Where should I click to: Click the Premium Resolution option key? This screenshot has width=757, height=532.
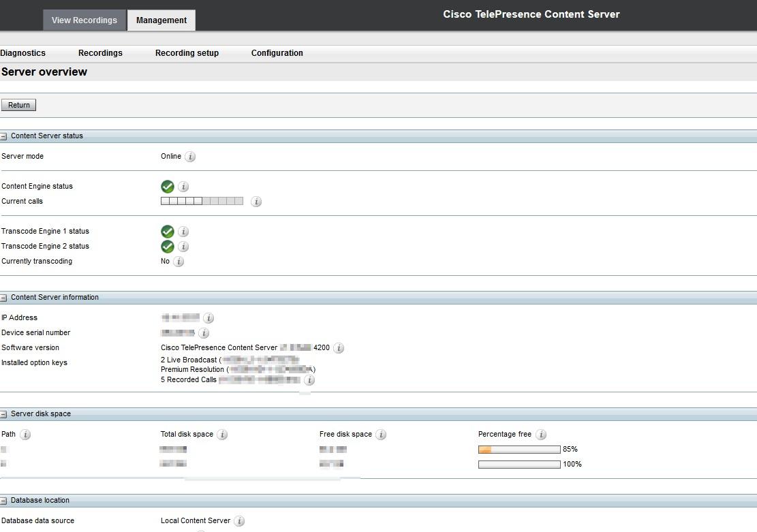click(x=238, y=370)
